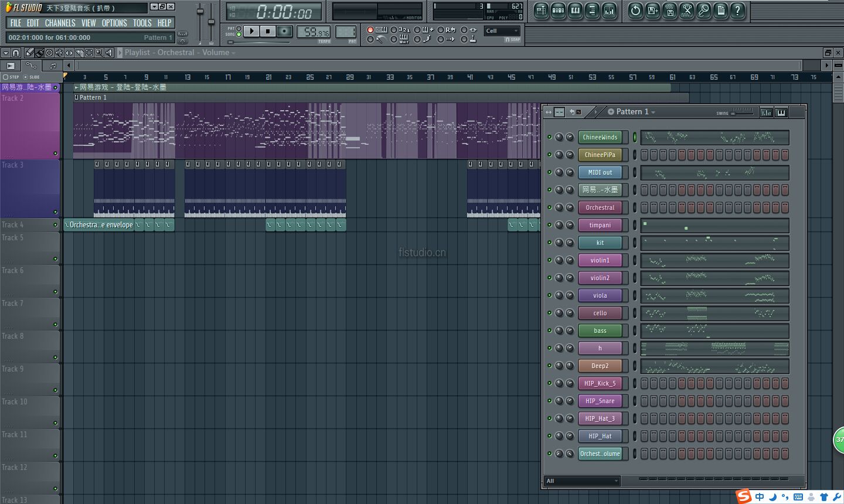This screenshot has width=844, height=504.
Task: Open the Cell snap dropdown
Action: point(502,31)
